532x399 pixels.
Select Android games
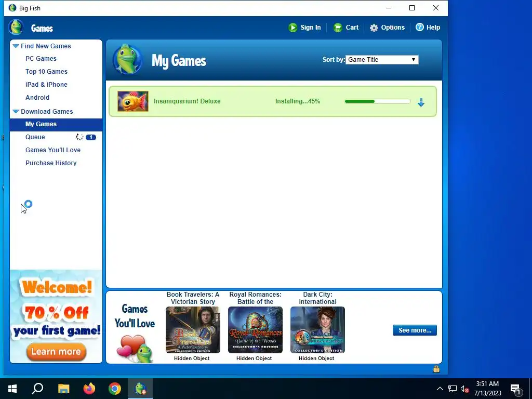[x=37, y=97]
